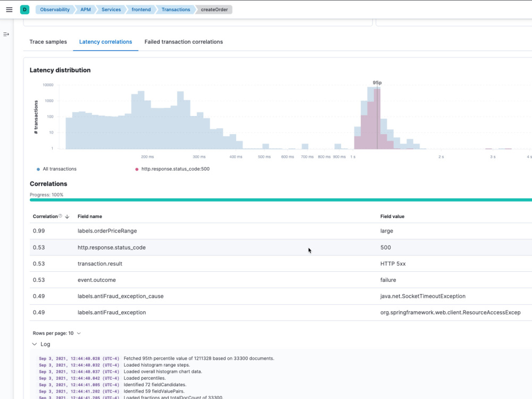
Task: Click the 95p marker on the chart
Action: click(377, 82)
